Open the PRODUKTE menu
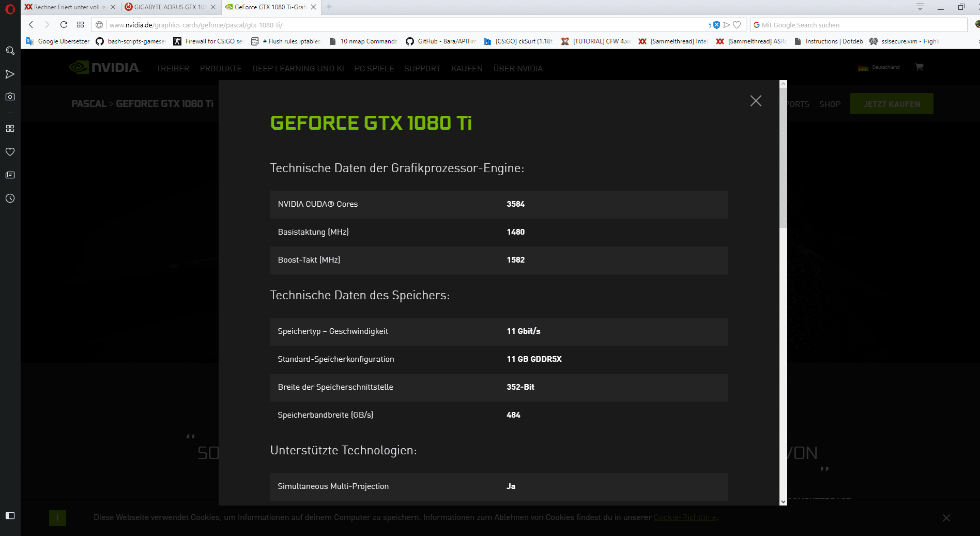This screenshot has width=980, height=536. coord(221,69)
